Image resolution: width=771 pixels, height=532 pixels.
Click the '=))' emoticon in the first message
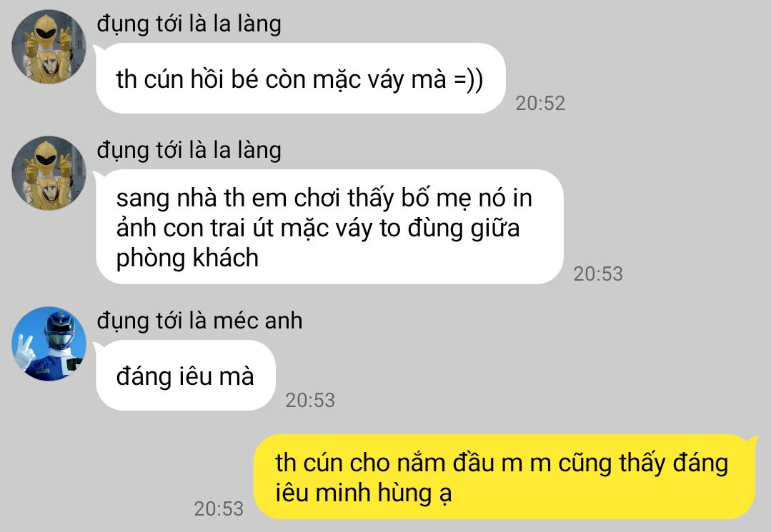pyautogui.click(x=468, y=79)
